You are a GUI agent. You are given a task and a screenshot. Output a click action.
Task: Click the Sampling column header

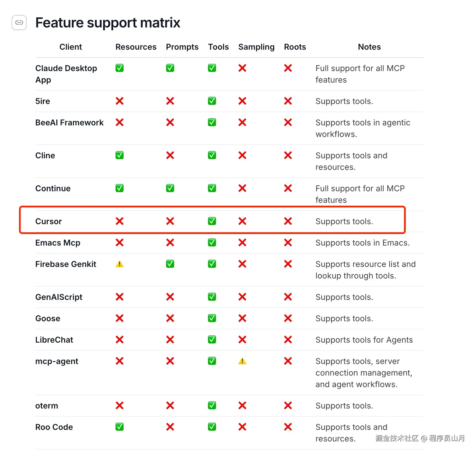tap(256, 47)
